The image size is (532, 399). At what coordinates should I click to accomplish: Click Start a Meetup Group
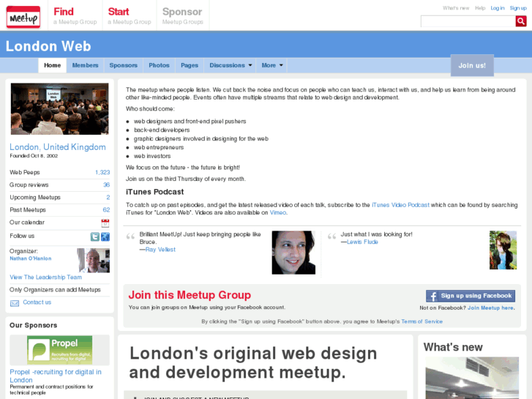click(130, 16)
